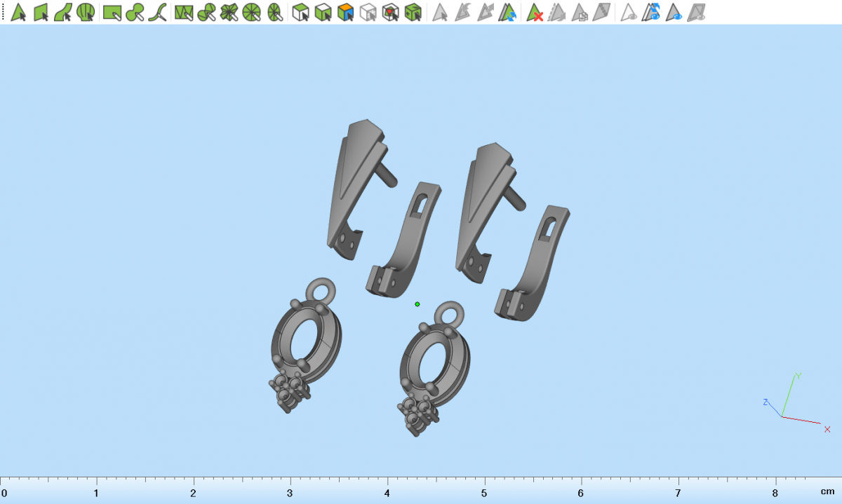Select the round wheel mesh brush tool

click(x=252, y=12)
